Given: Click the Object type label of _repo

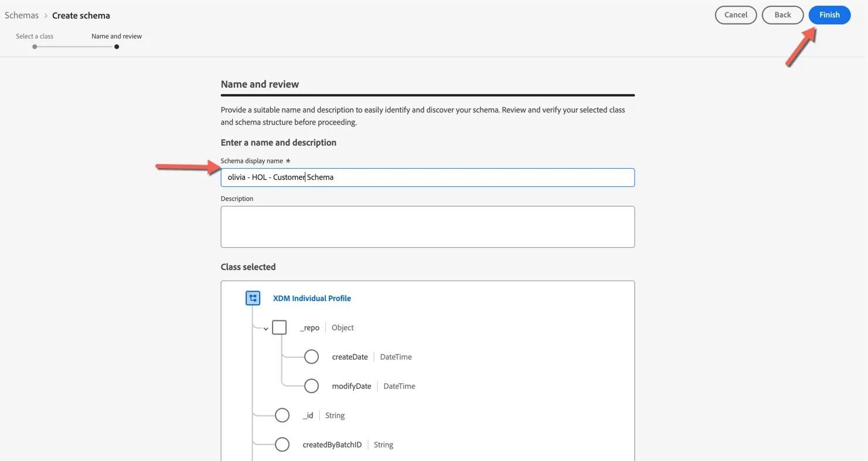Looking at the screenshot, I should [x=343, y=327].
